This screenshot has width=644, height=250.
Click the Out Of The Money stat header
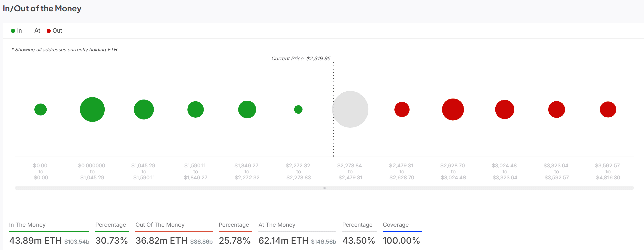tap(160, 225)
